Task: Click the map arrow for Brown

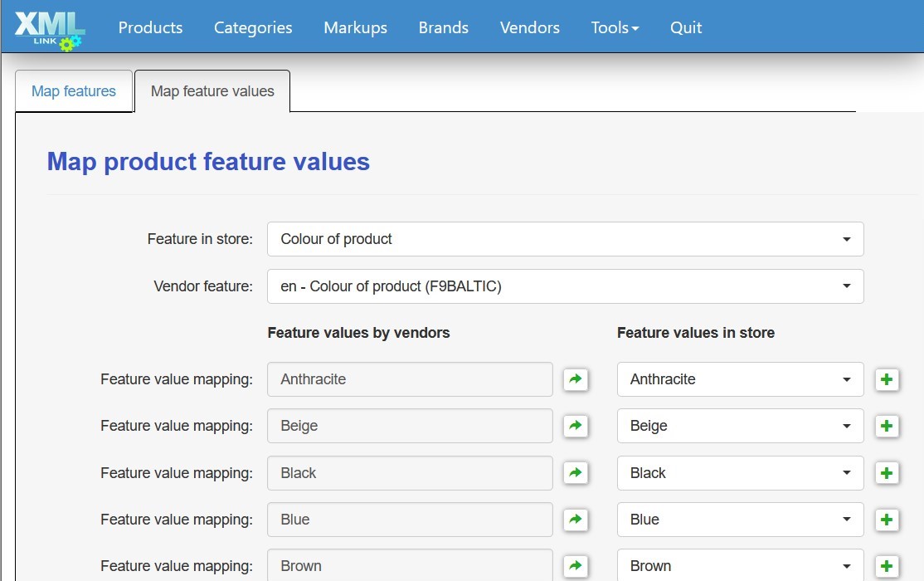Action: click(x=576, y=566)
